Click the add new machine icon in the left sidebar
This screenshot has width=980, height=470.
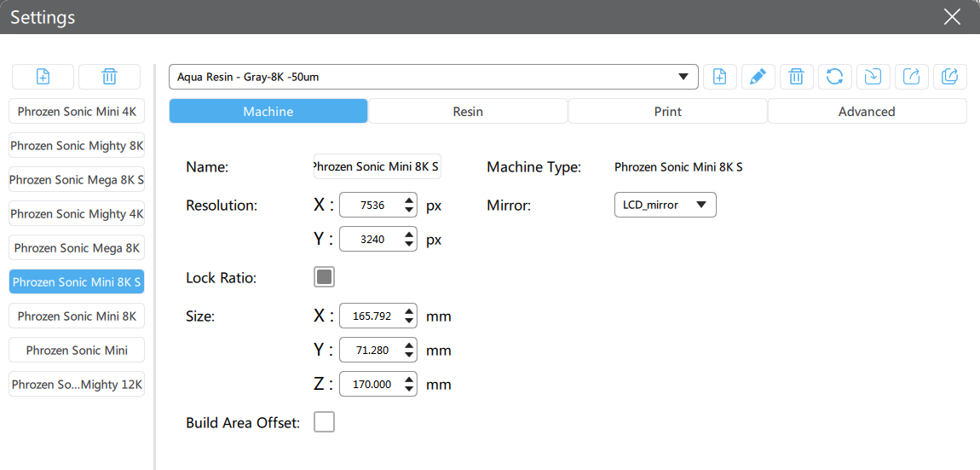[43, 77]
